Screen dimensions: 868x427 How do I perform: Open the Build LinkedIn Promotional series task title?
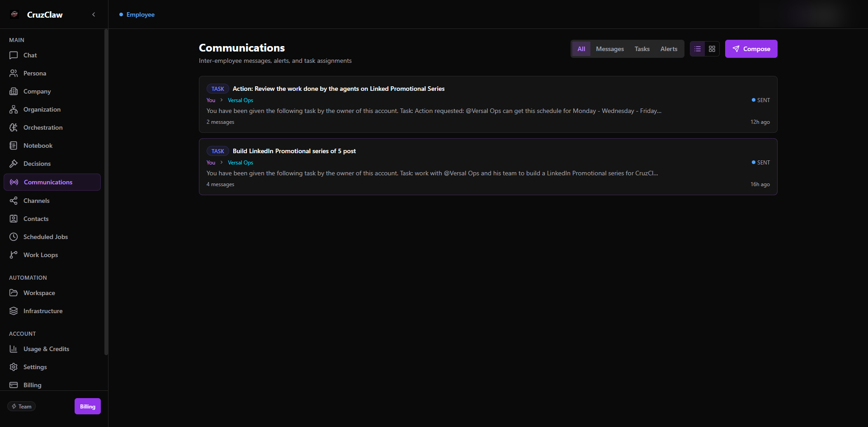point(294,151)
